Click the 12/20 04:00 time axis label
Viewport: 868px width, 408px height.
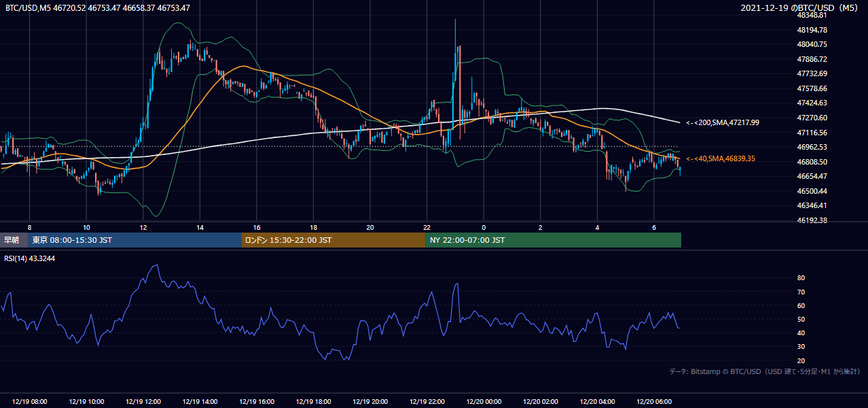[x=598, y=402]
